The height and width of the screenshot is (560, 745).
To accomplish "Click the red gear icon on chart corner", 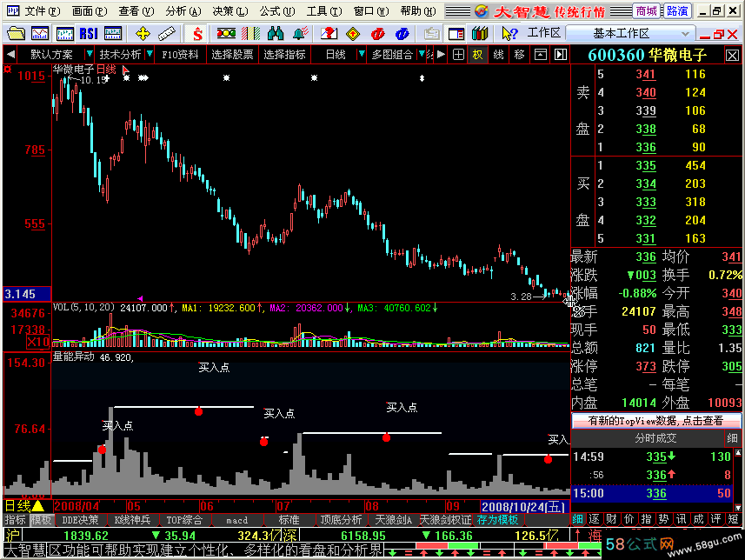I will click(x=8, y=70).
